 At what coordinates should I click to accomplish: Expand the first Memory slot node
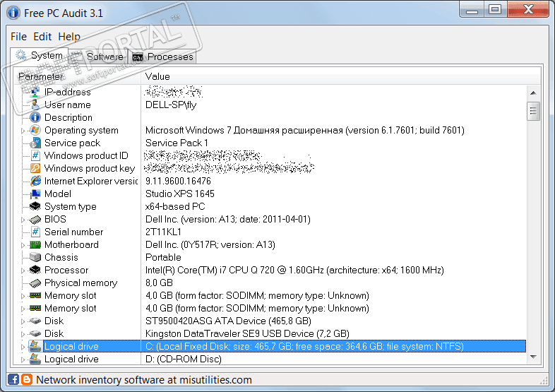tap(23, 296)
